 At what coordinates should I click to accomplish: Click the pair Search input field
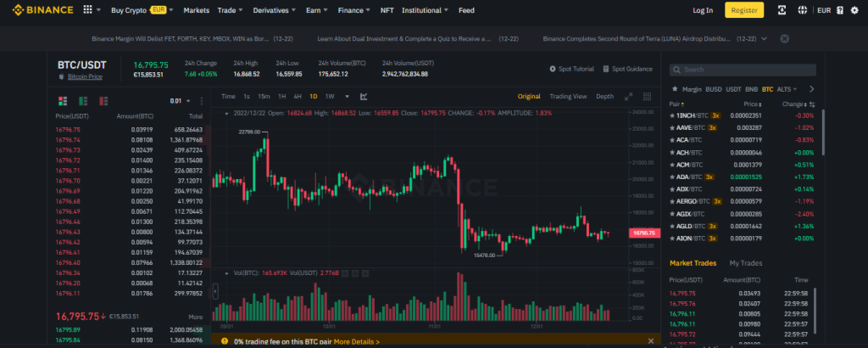click(x=746, y=70)
